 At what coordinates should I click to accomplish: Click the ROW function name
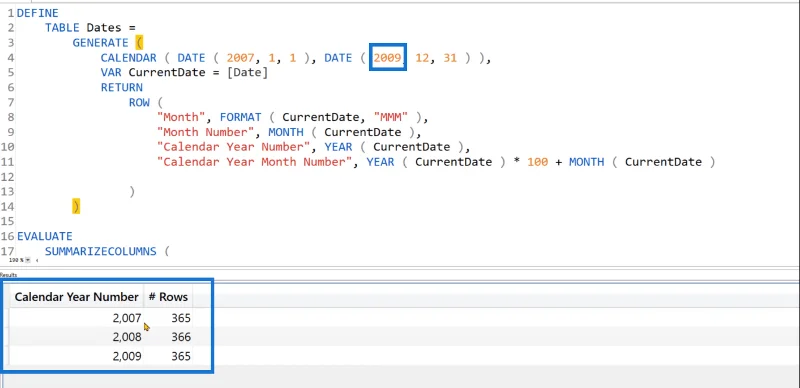(x=139, y=102)
